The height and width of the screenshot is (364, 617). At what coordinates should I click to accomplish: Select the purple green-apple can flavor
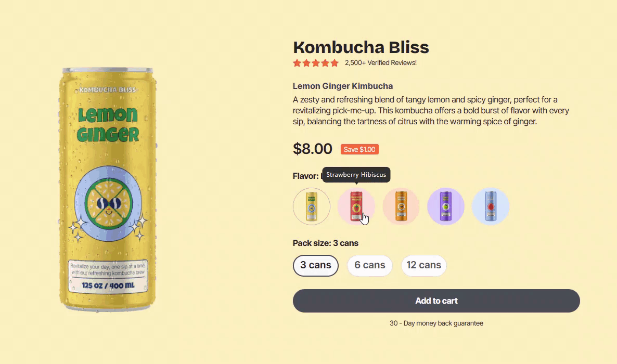tap(446, 206)
